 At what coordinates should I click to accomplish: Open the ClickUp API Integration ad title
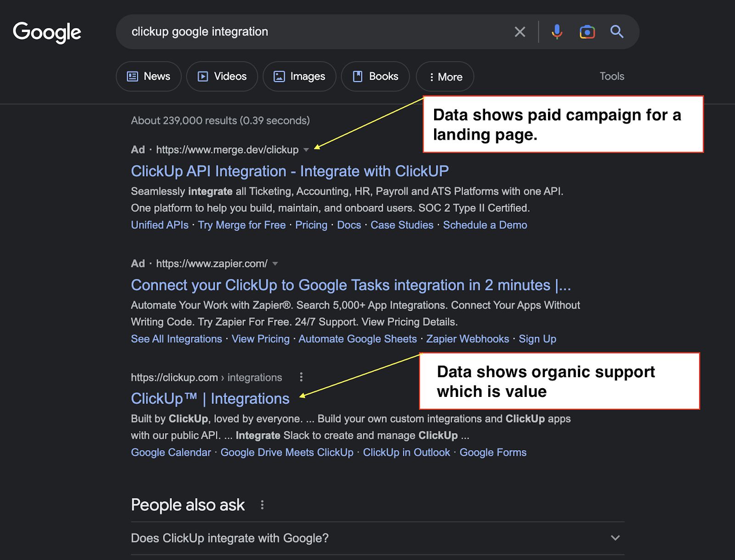click(290, 171)
